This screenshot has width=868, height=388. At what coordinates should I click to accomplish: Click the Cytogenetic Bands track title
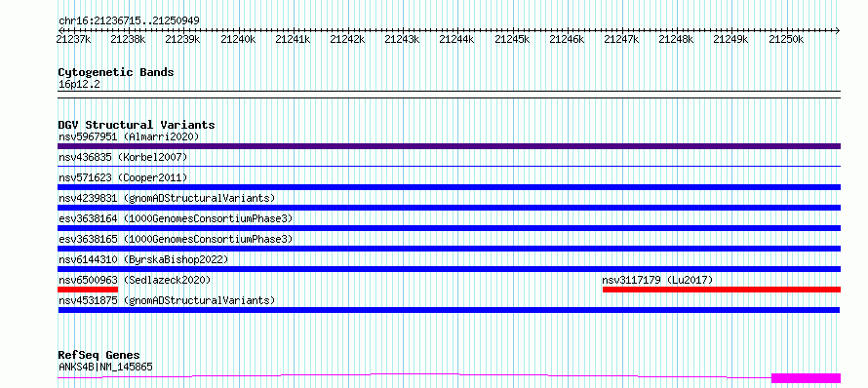click(116, 72)
